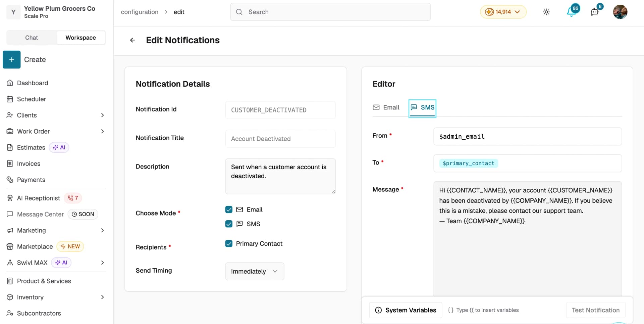Viewport: 644px width, 324px height.
Task: Open Estimates in the sidebar
Action: (x=31, y=147)
